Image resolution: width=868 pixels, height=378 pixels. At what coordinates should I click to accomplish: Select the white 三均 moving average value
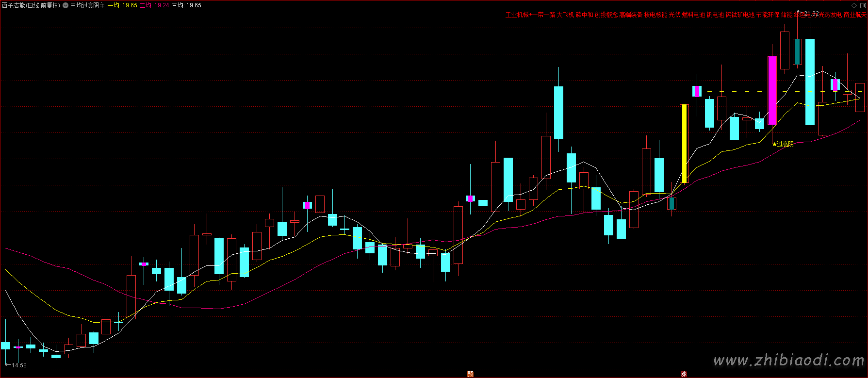[x=187, y=5]
